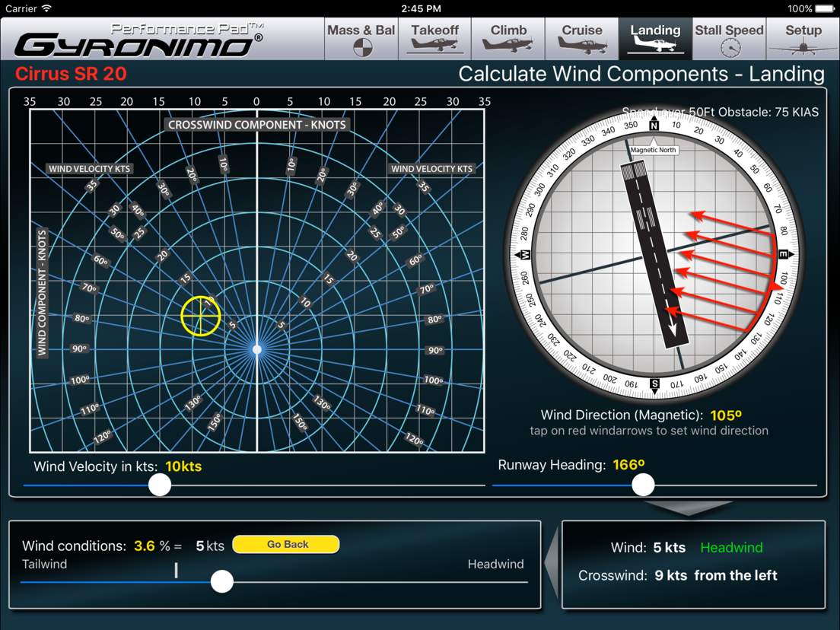Select the Cruise tab

point(582,39)
